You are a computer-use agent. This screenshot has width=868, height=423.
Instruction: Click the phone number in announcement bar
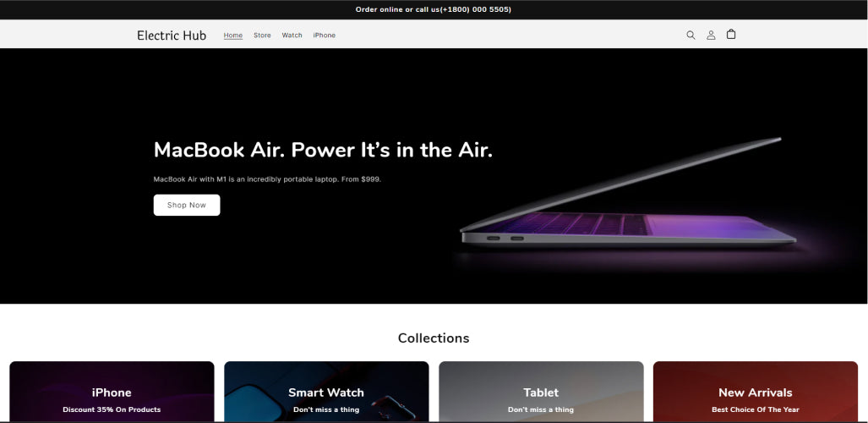(476, 9)
